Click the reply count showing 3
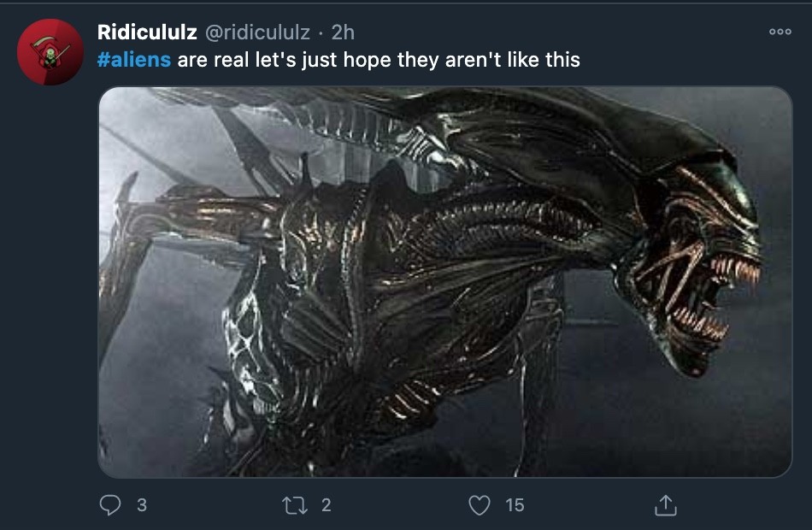The height and width of the screenshot is (530, 812). click(141, 505)
